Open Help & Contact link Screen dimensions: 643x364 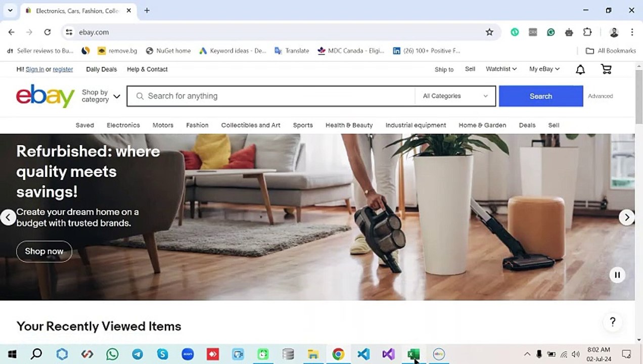point(147,69)
